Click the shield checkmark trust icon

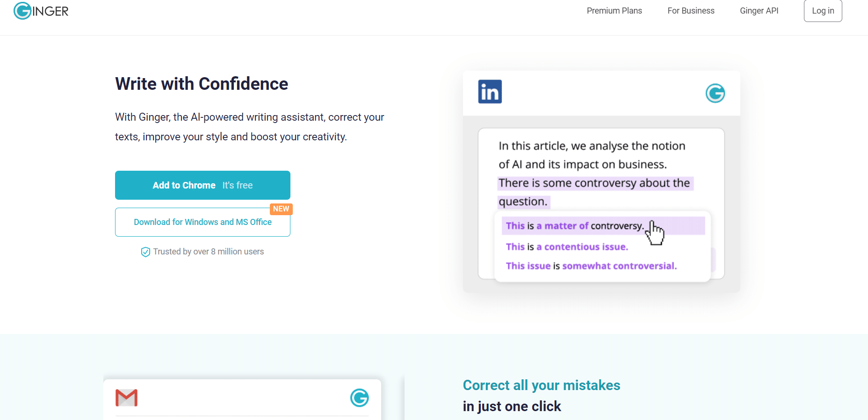tap(145, 252)
